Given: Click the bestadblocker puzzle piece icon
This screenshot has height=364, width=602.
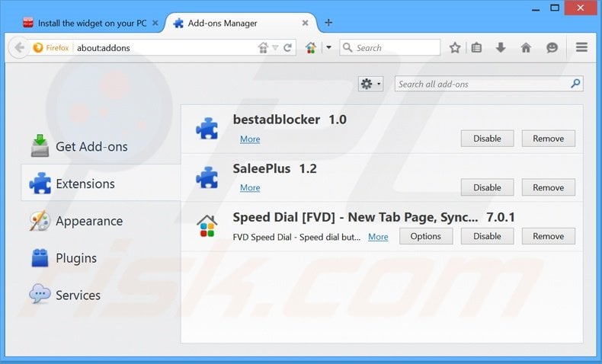Looking at the screenshot, I should (207, 129).
